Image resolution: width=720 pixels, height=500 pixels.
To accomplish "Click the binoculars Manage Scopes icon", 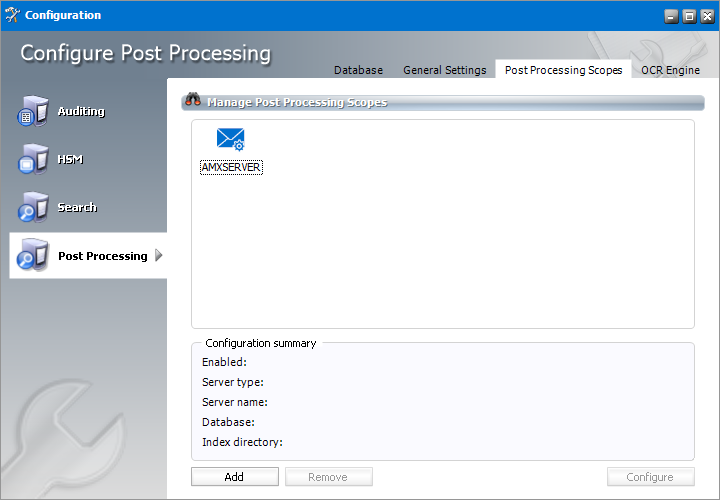I will [194, 101].
